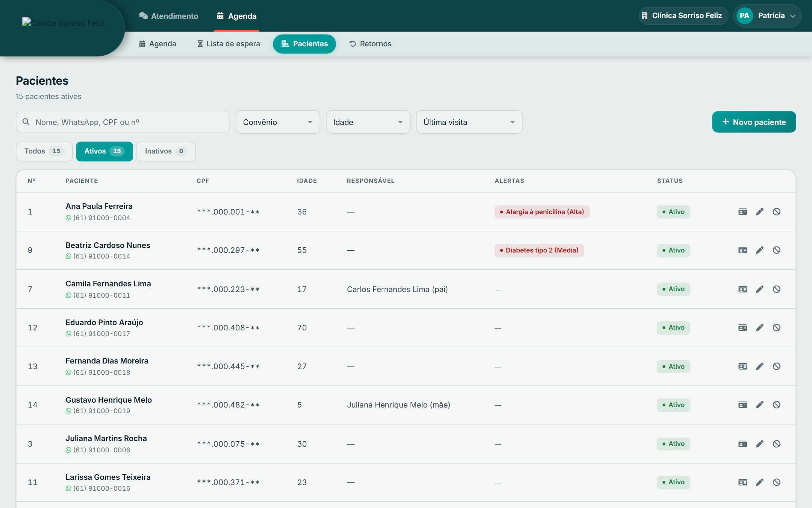The width and height of the screenshot is (812, 508).
Task: Edit Eduardo Pinto Araújo with pencil icon
Action: point(760,327)
